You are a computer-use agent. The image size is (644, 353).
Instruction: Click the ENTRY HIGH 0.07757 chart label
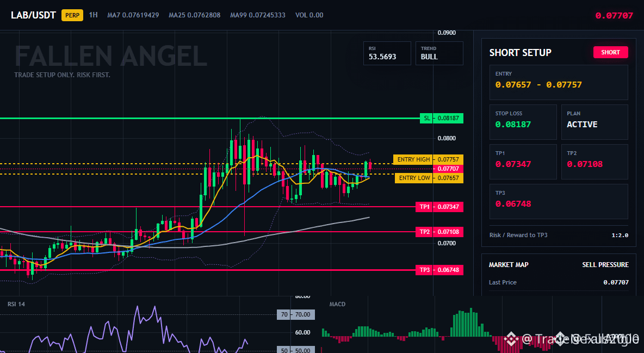(x=429, y=159)
